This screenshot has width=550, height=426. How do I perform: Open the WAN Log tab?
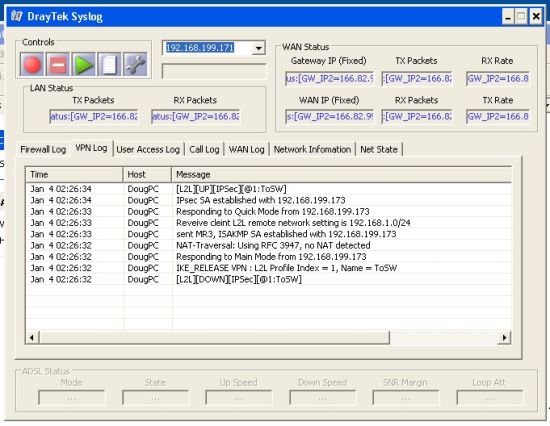pos(247,149)
